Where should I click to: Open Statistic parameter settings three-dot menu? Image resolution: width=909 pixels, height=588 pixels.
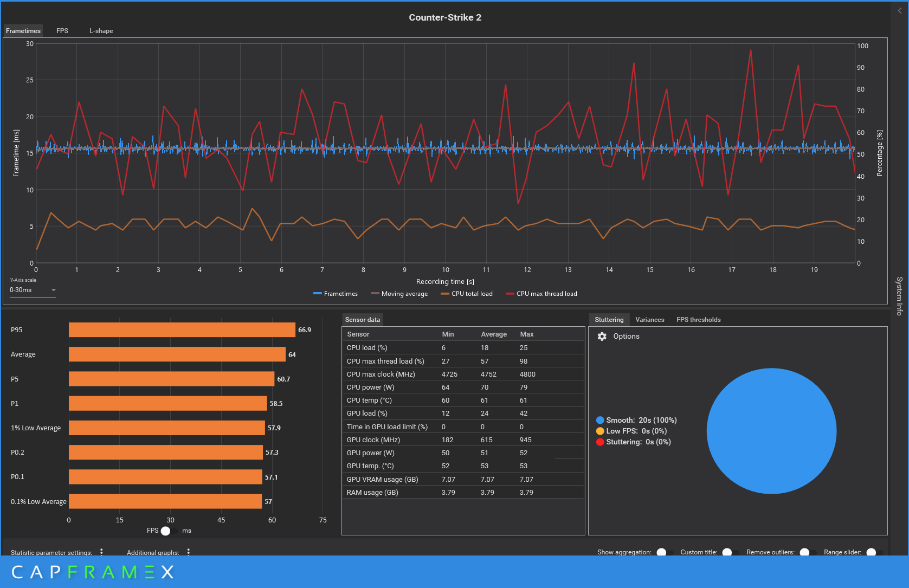(101, 552)
